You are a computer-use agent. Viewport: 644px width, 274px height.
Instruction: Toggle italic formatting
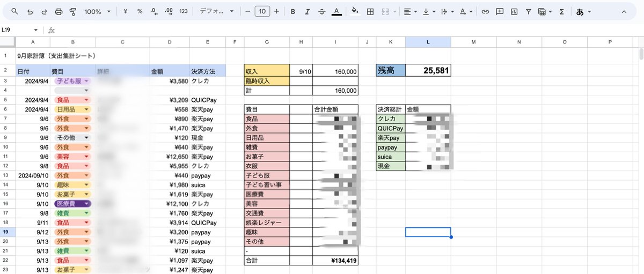[308, 11]
